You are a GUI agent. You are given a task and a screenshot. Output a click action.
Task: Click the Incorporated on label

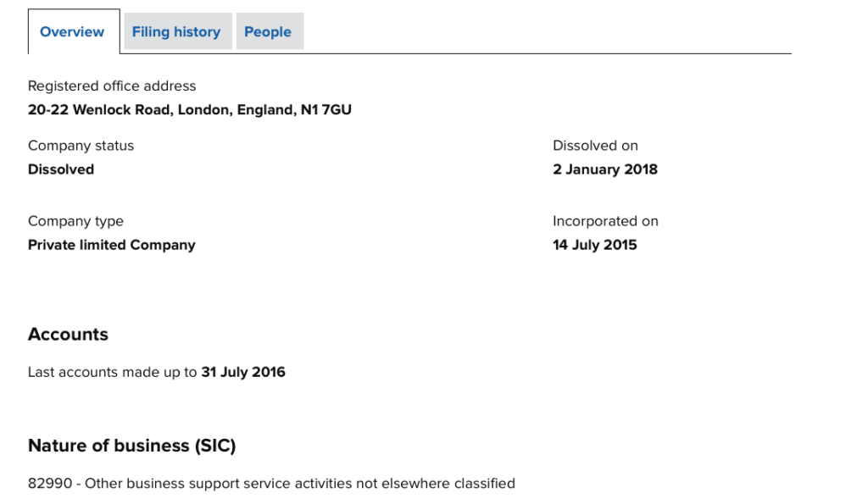(605, 221)
